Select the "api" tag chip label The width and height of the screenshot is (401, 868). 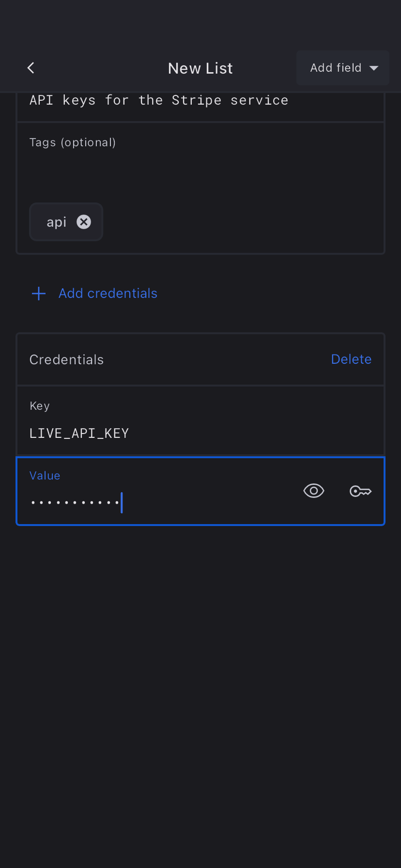[56, 222]
